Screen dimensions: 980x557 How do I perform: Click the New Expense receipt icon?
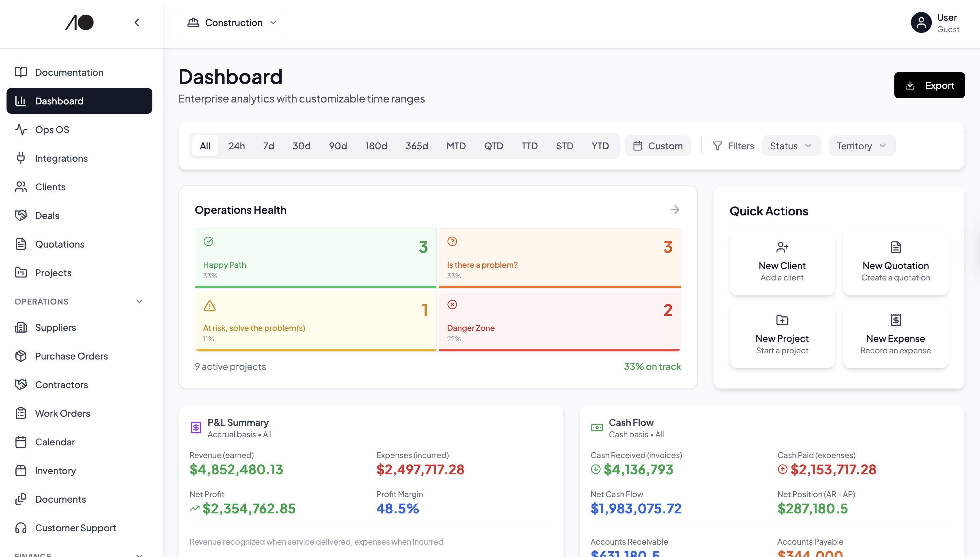click(x=895, y=320)
